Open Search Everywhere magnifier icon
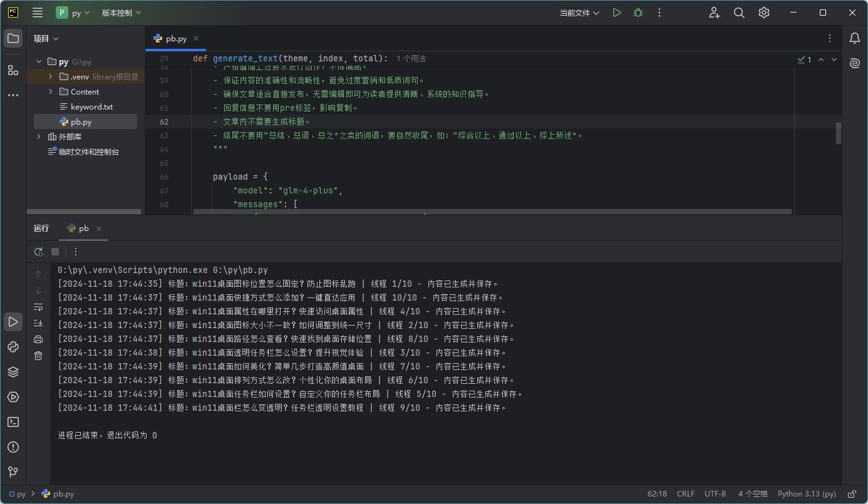868x504 pixels. click(739, 13)
